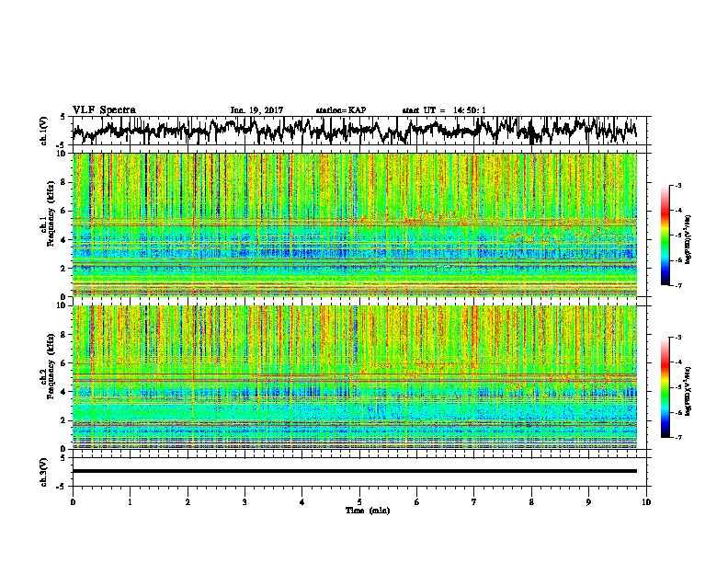Click the time axis tick label "9"
728x563 pixels.
pos(588,501)
